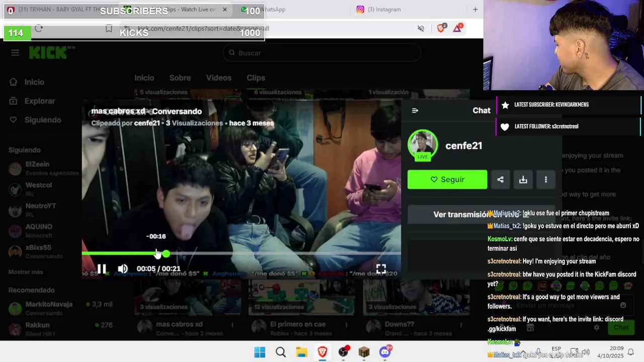Select the Sobre channel tab
Screen dimensions: 644x362
click(180, 78)
